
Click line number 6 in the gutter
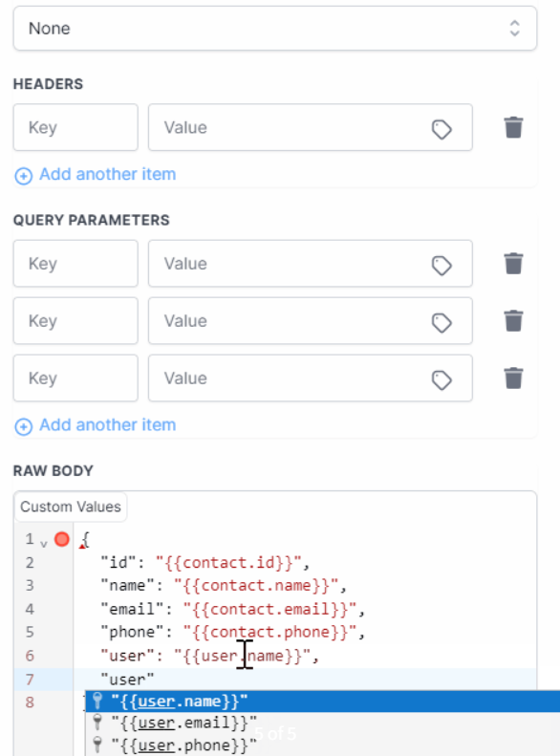click(30, 656)
